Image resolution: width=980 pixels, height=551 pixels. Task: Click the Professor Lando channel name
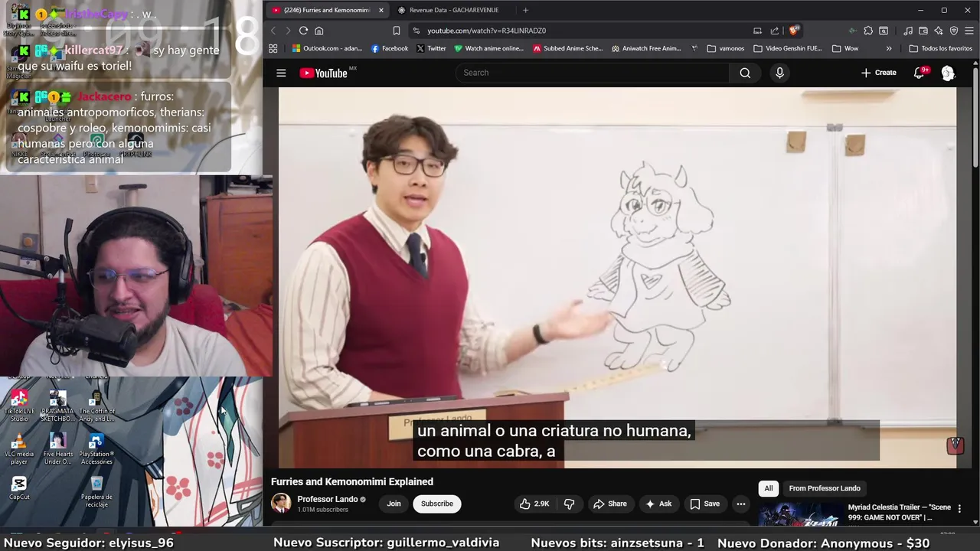pyautogui.click(x=327, y=499)
